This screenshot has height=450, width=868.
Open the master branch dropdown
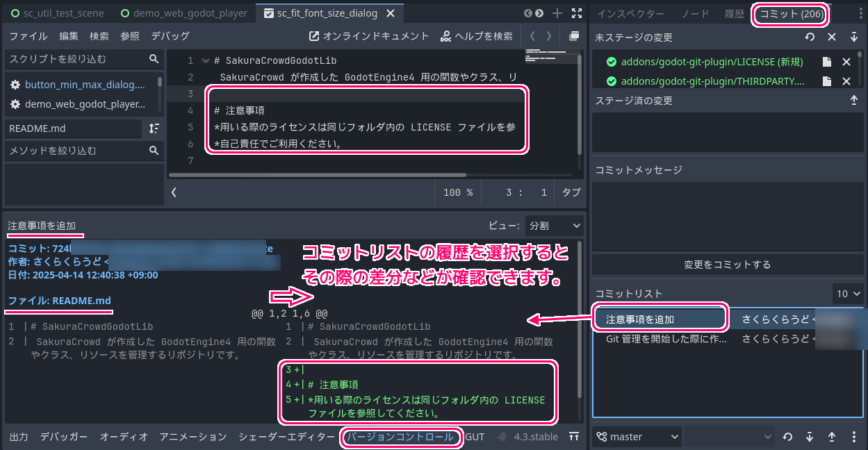pyautogui.click(x=637, y=437)
